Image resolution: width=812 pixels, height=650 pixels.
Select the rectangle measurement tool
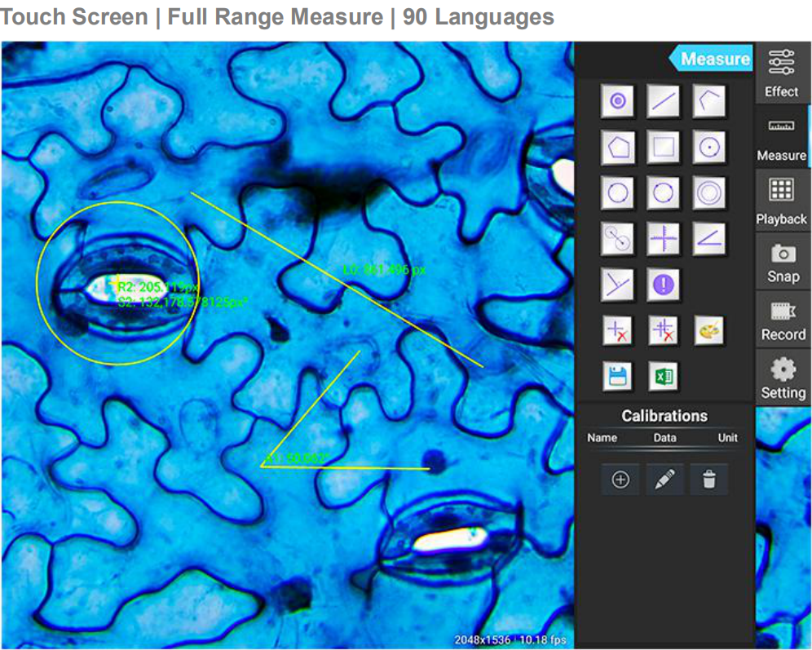663,148
